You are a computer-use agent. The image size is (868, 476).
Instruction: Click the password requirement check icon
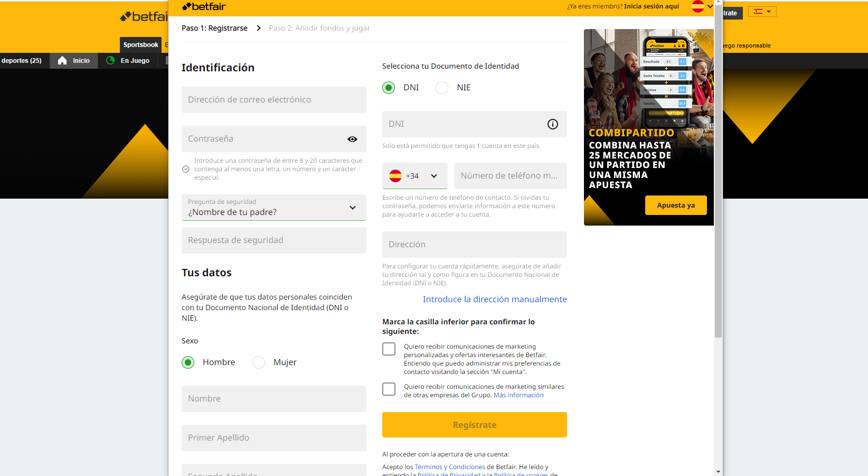coord(186,169)
